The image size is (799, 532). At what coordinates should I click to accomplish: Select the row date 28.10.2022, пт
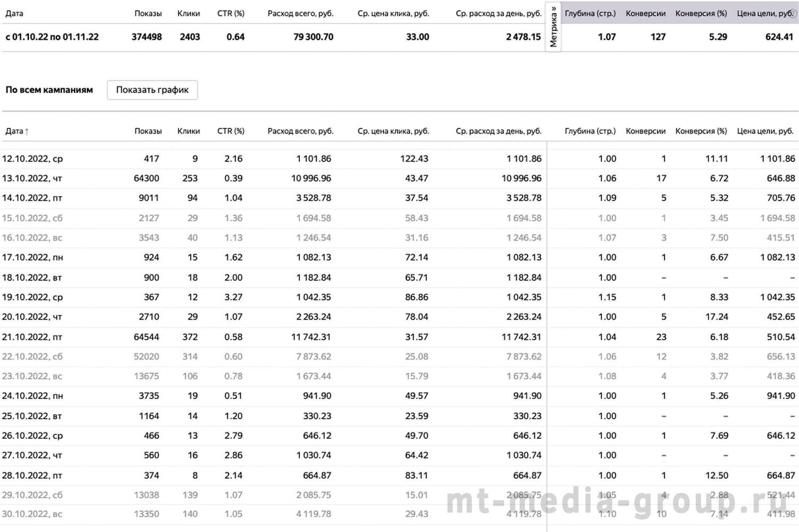pos(32,476)
